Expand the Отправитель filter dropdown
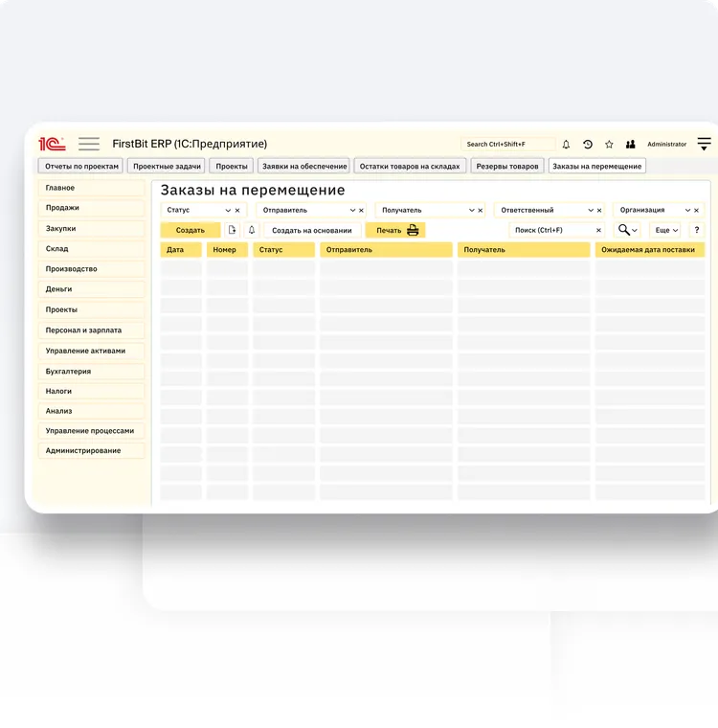The image size is (718, 728). click(350, 210)
